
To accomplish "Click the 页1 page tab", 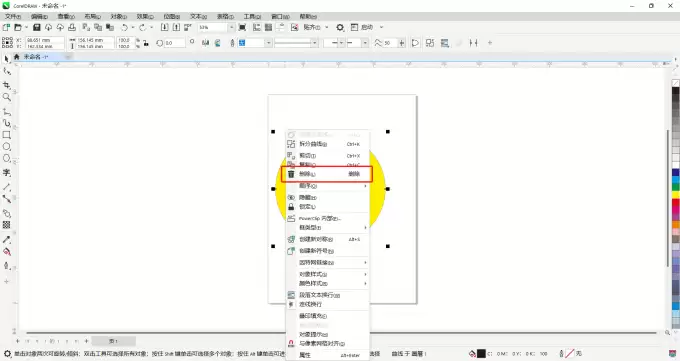I will click(x=114, y=341).
